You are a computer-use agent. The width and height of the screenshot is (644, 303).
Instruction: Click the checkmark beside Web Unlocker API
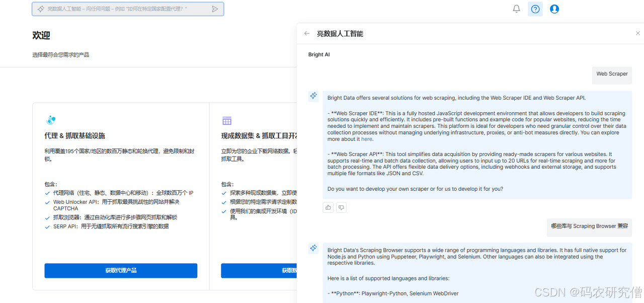48,202
